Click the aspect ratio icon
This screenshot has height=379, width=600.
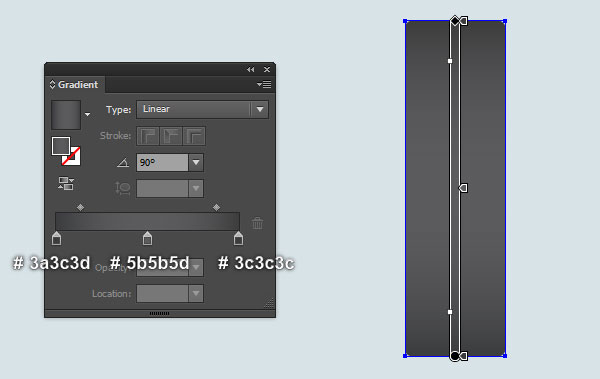pyautogui.click(x=123, y=188)
